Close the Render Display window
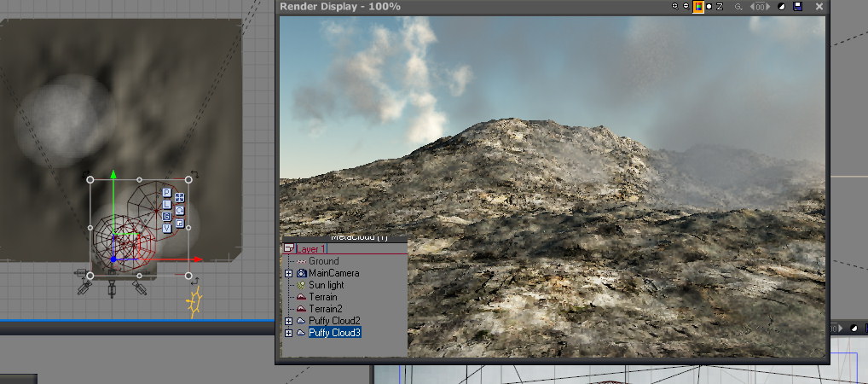The width and height of the screenshot is (868, 384). pyautogui.click(x=819, y=7)
